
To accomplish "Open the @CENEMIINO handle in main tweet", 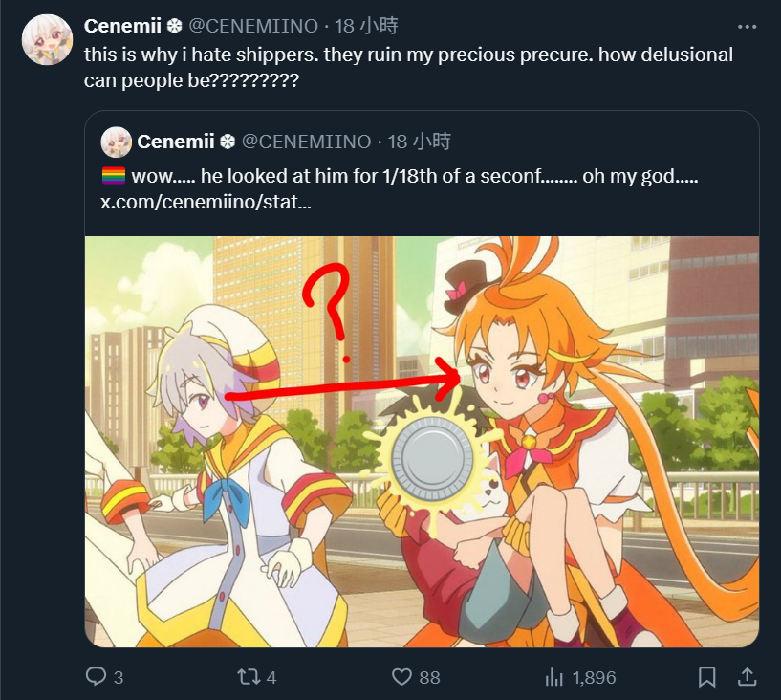I will 253,26.
